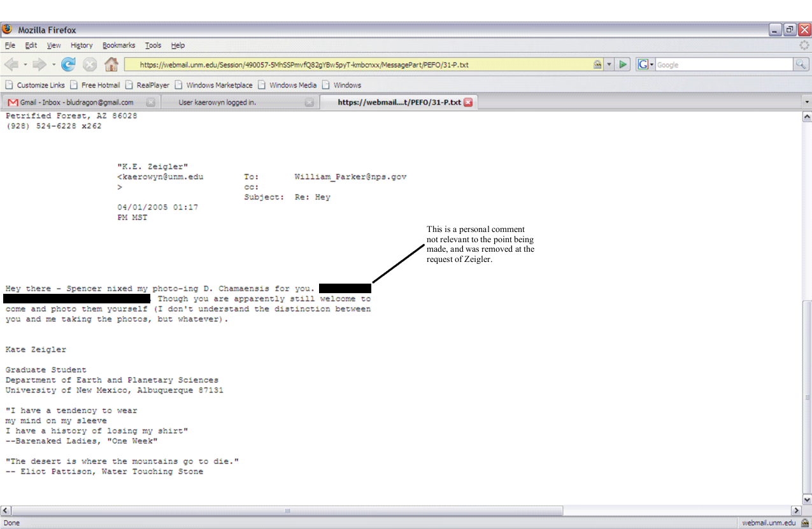Open the File menu
Image resolution: width=812 pixels, height=529 pixels.
[x=10, y=45]
